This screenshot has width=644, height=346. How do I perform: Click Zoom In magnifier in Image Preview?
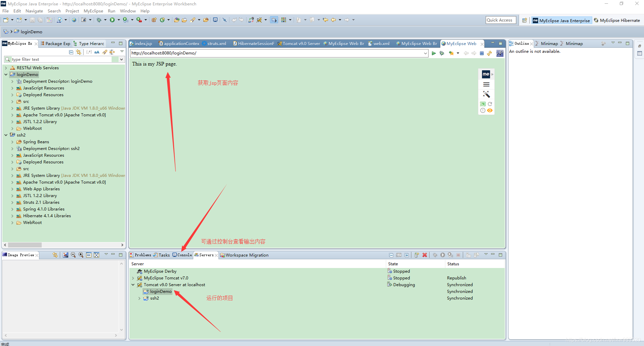[81, 255]
